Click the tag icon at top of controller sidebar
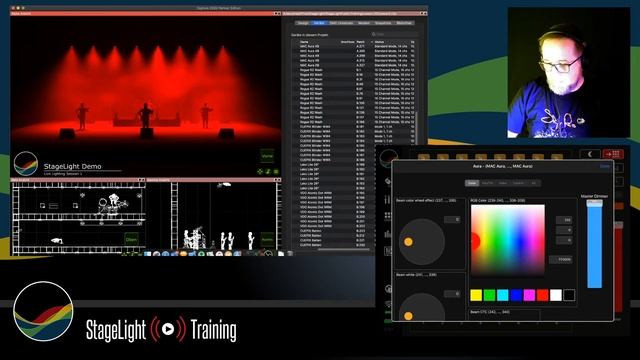 click(387, 181)
